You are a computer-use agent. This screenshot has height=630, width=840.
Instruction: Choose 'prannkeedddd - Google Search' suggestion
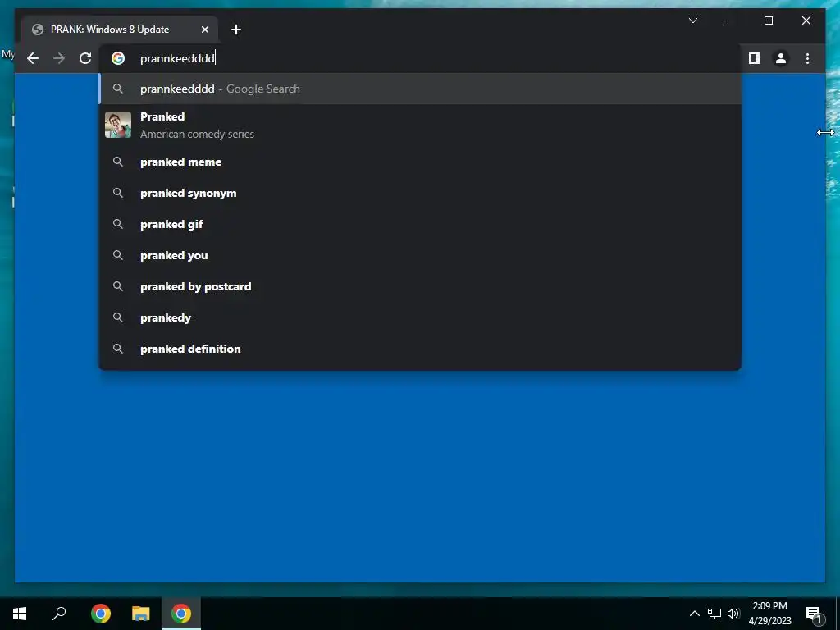click(420, 89)
